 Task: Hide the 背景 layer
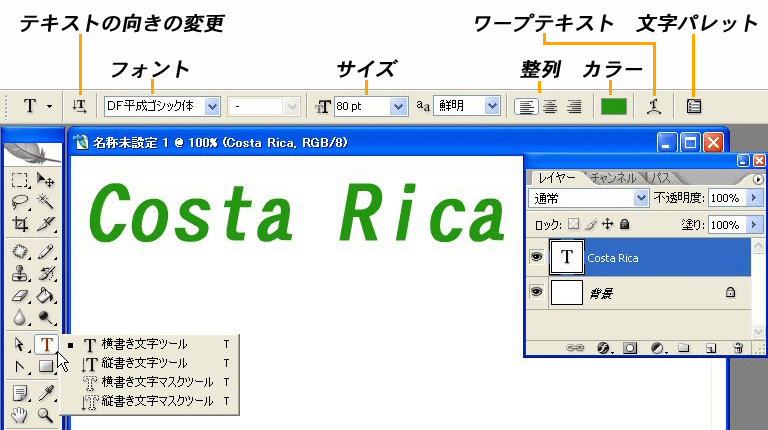[537, 292]
